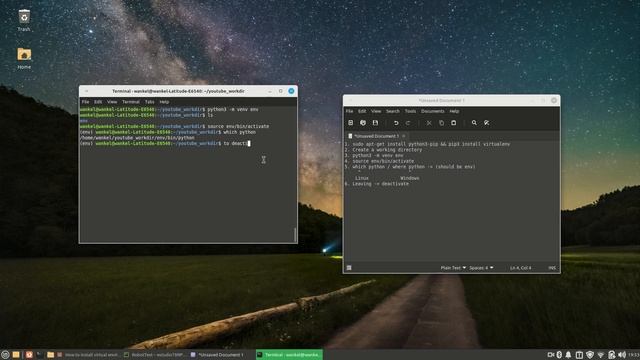Click the Cut icon in text editor toolbar
This screenshot has height=360, width=640.
(x=429, y=122)
